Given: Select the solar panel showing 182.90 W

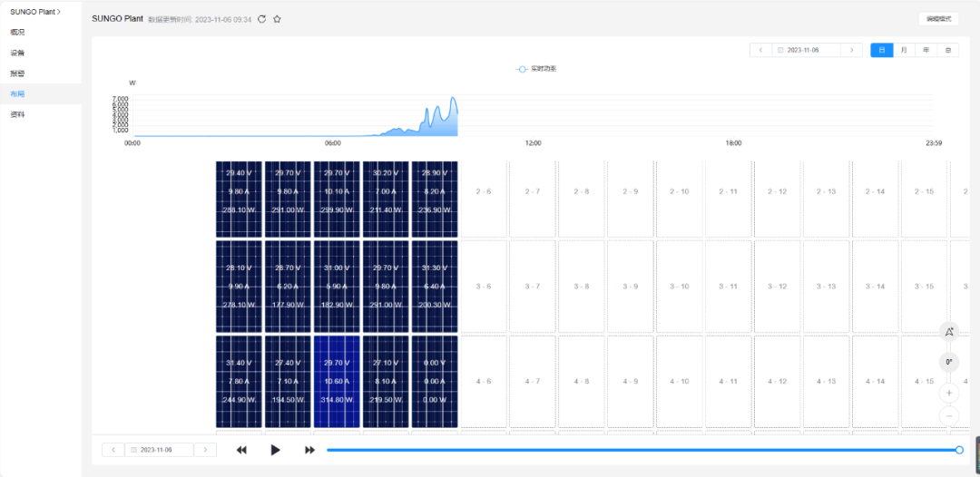Looking at the screenshot, I should (x=337, y=286).
